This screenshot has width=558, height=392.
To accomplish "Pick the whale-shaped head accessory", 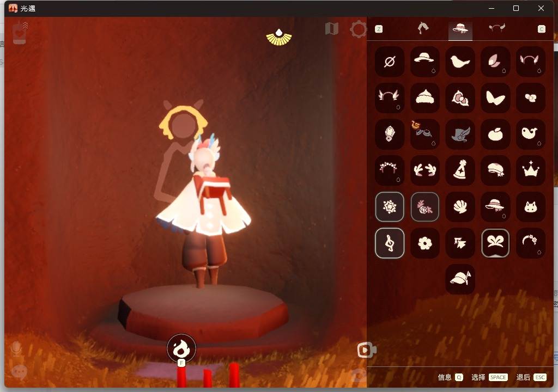I will [x=530, y=134].
